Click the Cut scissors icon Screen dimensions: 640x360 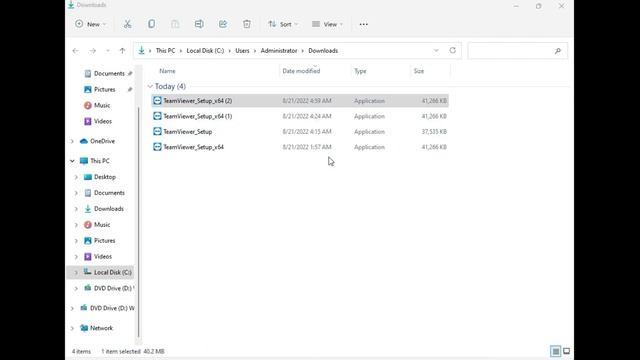[127, 24]
